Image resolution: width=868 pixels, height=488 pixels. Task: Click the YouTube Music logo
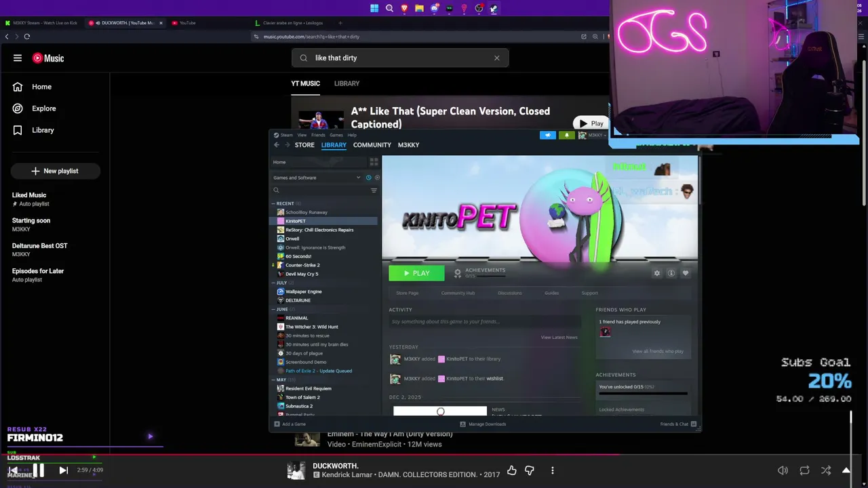(48, 58)
